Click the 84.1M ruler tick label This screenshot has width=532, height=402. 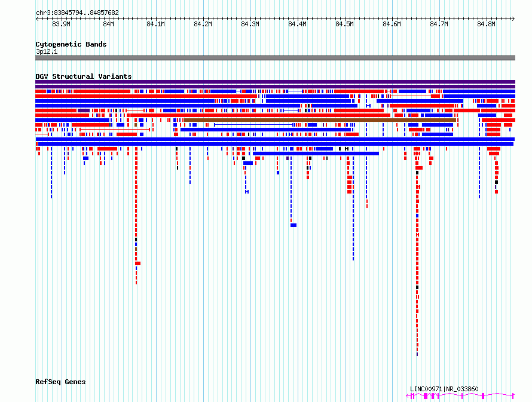point(156,24)
